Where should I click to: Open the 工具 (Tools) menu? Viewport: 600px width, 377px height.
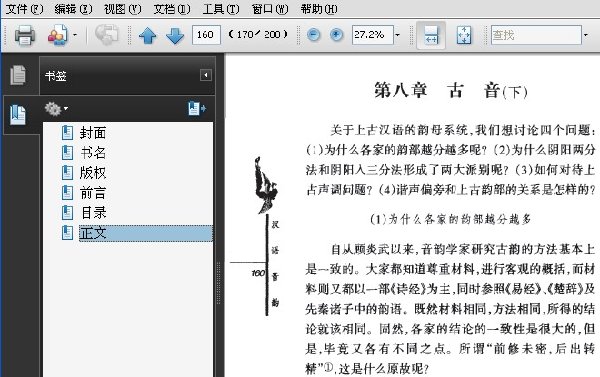tap(221, 8)
